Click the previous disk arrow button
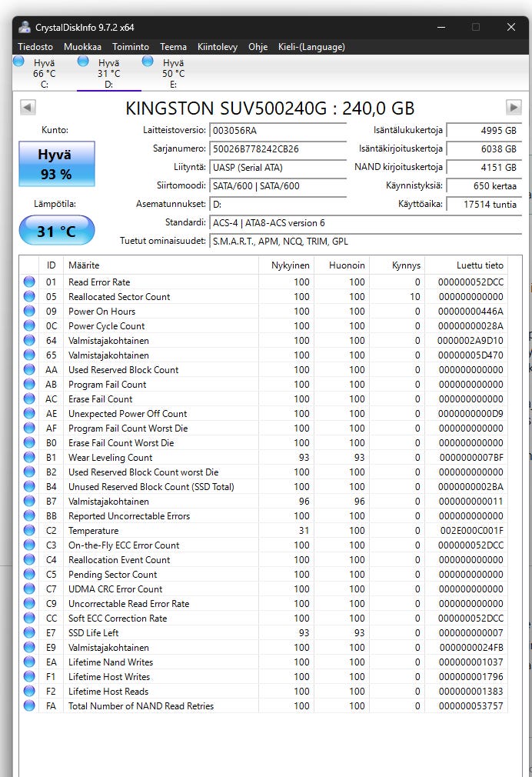The width and height of the screenshot is (532, 777). click(x=28, y=107)
